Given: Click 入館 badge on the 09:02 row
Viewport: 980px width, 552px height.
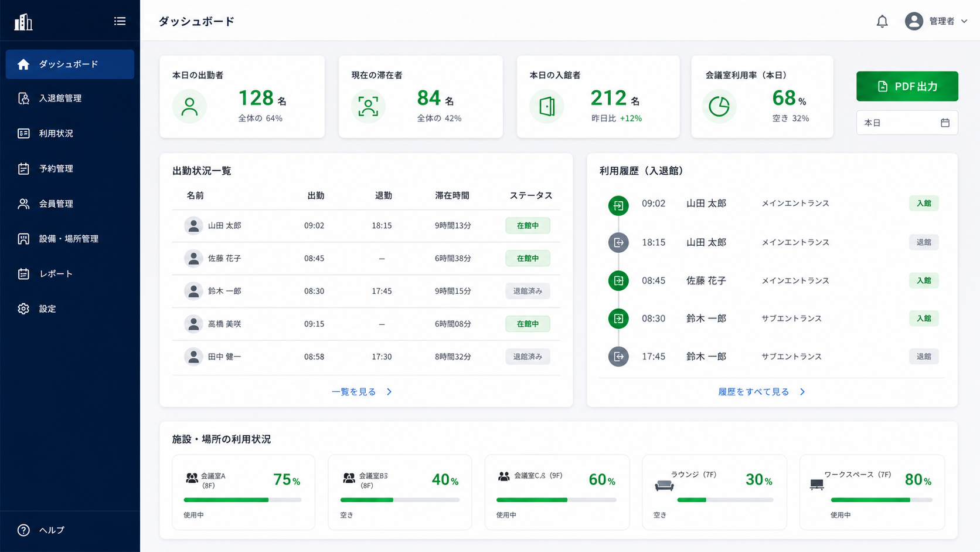Looking at the screenshot, I should (x=924, y=204).
